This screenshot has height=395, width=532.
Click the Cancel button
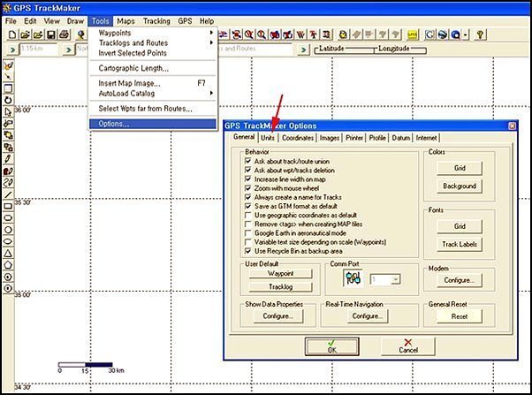(407, 346)
